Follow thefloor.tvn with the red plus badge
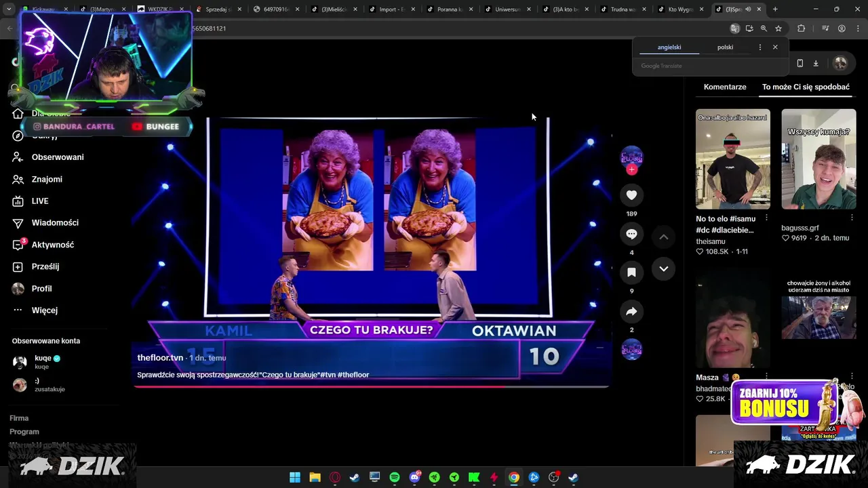The image size is (868, 488). coord(631,169)
